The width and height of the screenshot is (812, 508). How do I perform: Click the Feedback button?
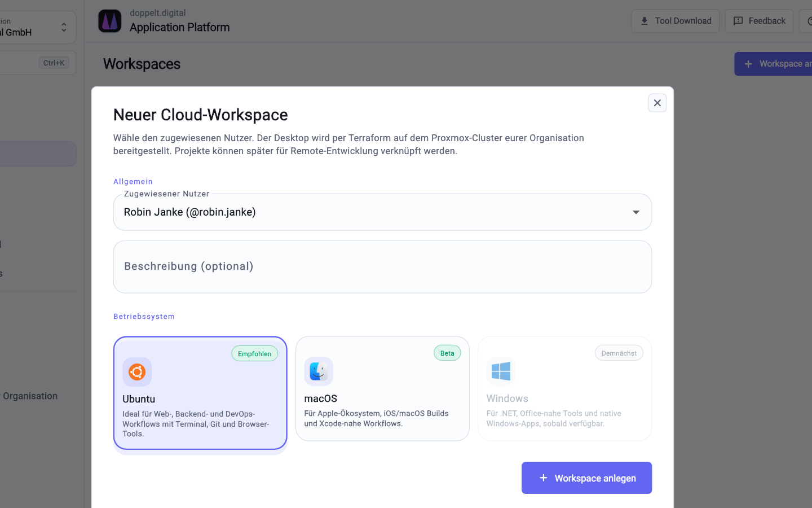coord(759,21)
